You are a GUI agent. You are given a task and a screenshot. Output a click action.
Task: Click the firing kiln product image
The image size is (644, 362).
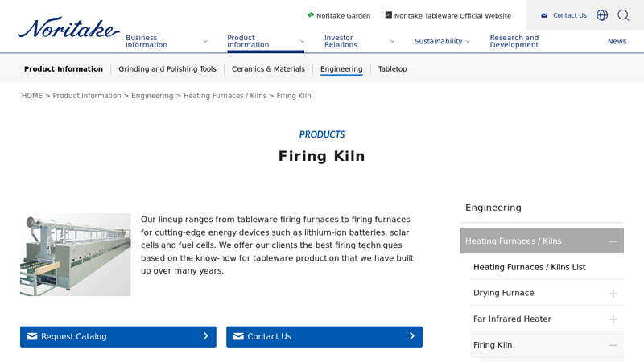(x=76, y=254)
